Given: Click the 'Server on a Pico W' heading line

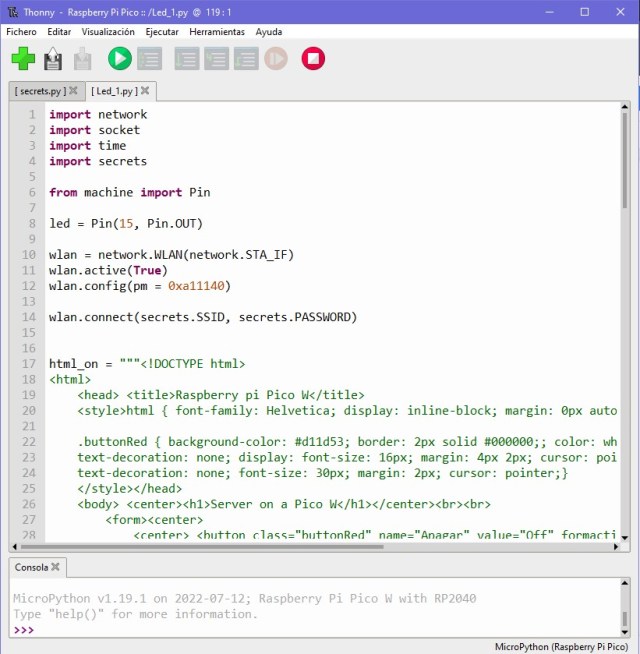Looking at the screenshot, I should pos(284,504).
